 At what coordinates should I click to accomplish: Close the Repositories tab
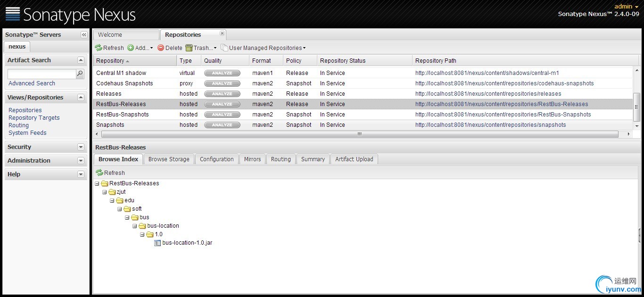point(223,33)
